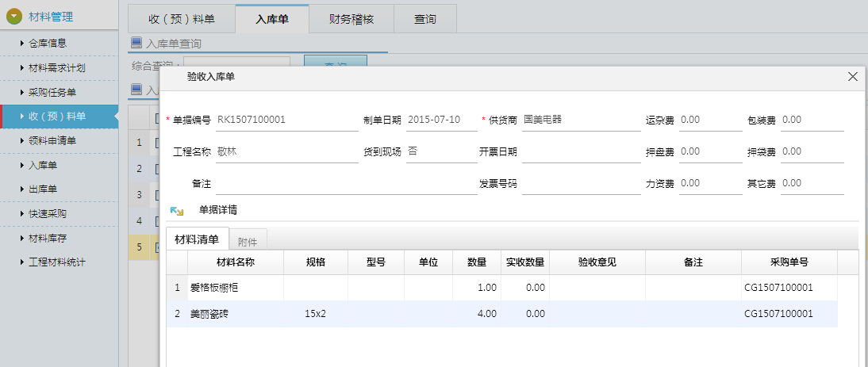The width and height of the screenshot is (868, 367).
Task: Select the 材料清单 tab
Action: point(197,239)
